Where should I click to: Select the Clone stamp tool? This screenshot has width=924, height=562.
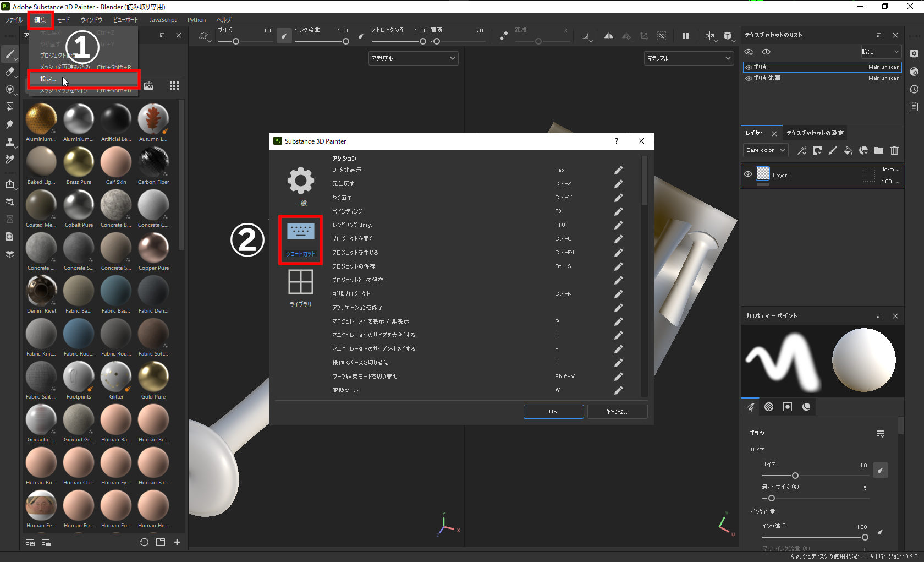pos(10,142)
